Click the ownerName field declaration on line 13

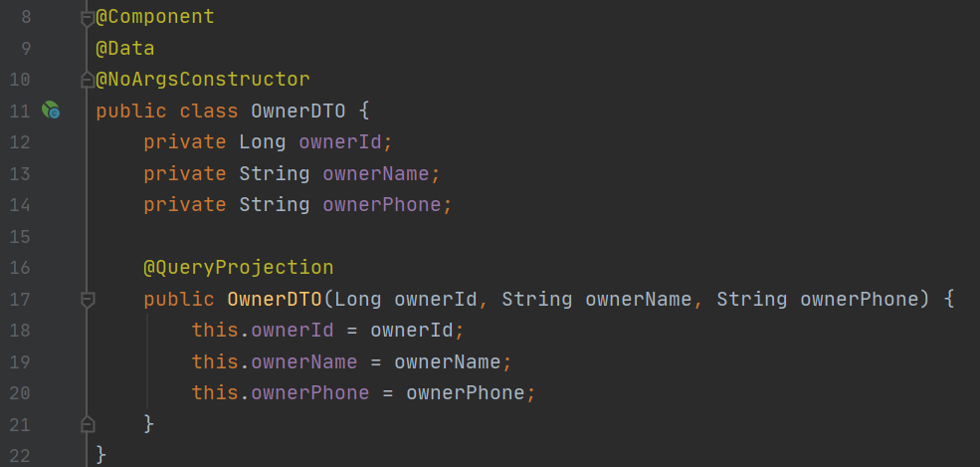coord(377,174)
